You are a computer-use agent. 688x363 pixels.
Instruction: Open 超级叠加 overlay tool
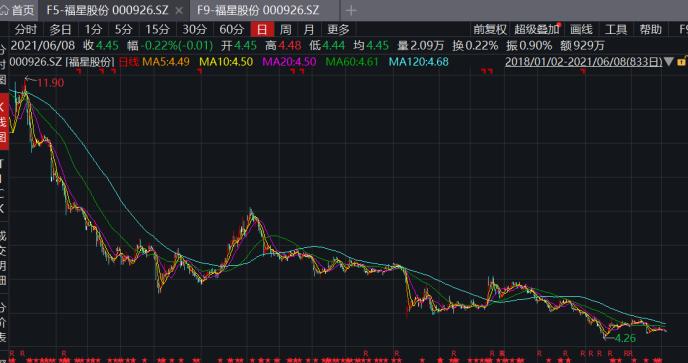pyautogui.click(x=537, y=29)
